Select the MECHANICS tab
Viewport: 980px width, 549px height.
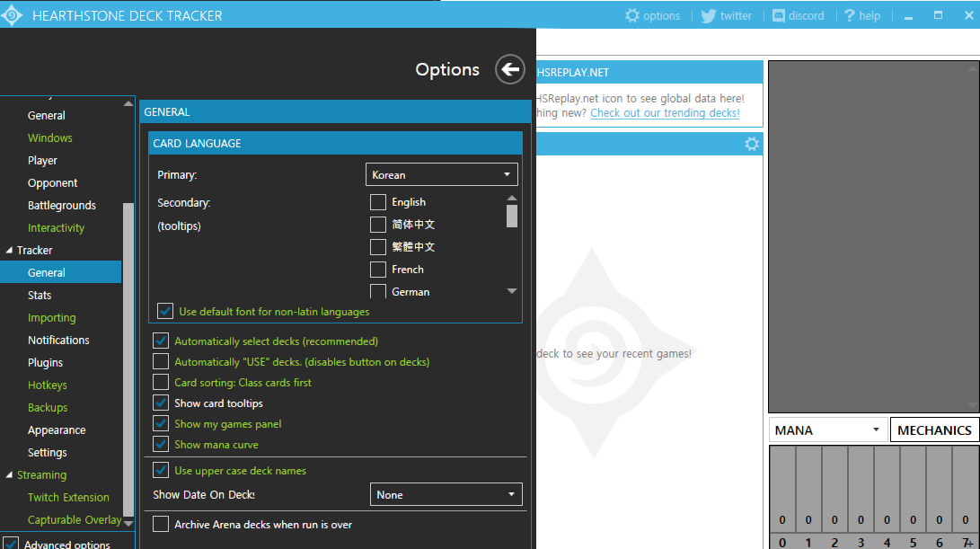pyautogui.click(x=934, y=430)
